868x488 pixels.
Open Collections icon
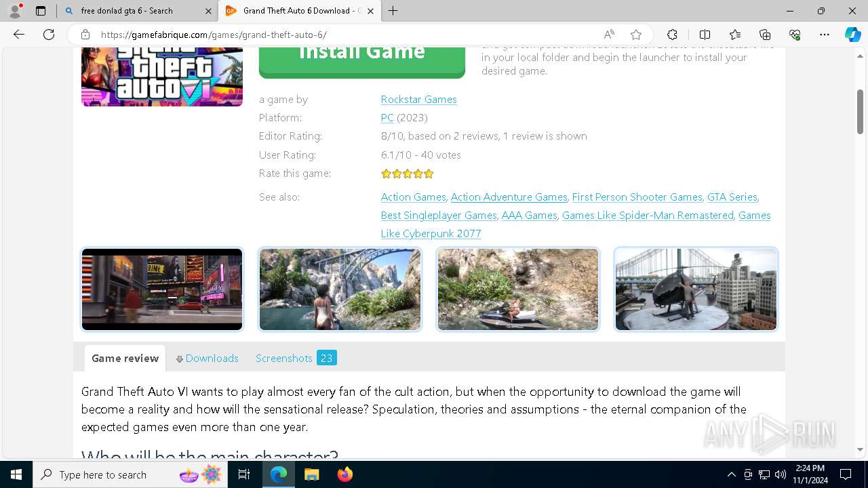click(x=765, y=35)
